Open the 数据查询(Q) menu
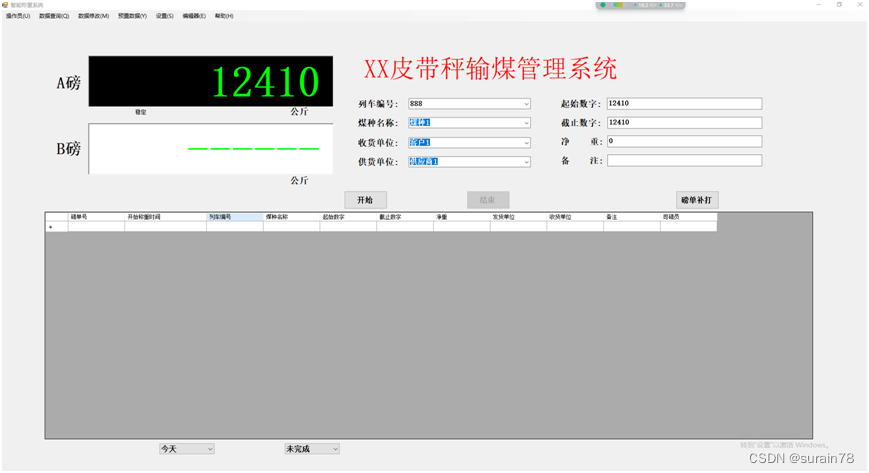 54,16
